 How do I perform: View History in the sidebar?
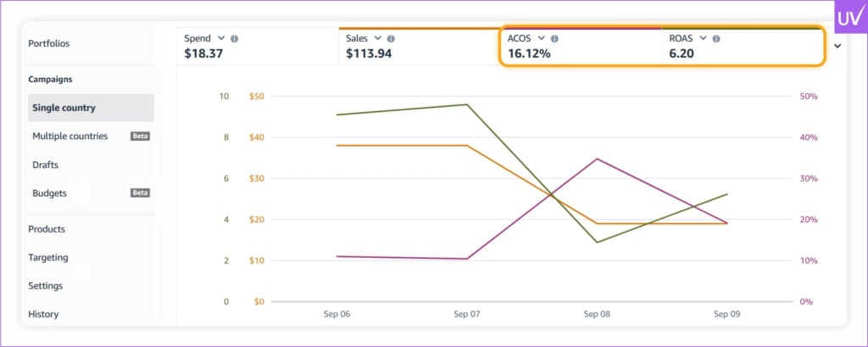click(43, 314)
